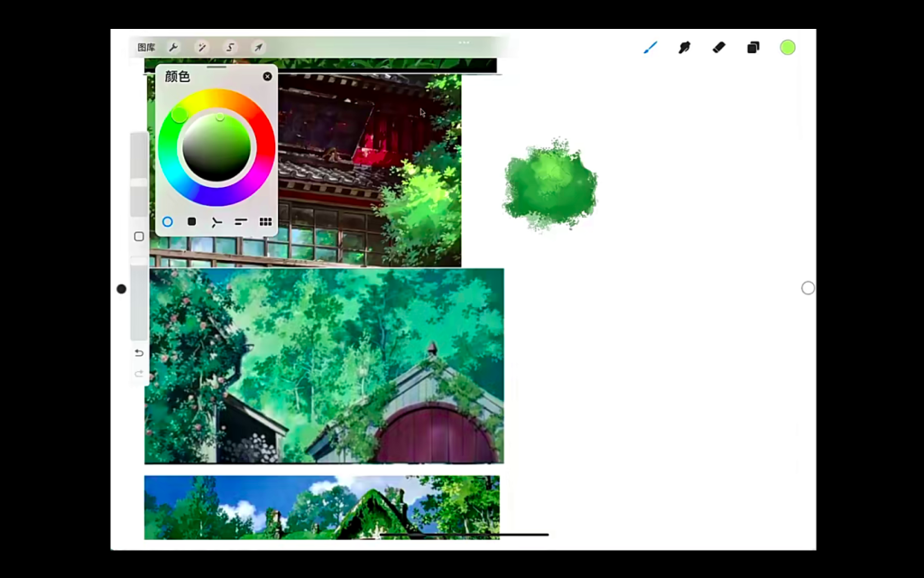Tap the square modify button on sidebar
Image resolution: width=924 pixels, height=578 pixels.
tap(139, 237)
